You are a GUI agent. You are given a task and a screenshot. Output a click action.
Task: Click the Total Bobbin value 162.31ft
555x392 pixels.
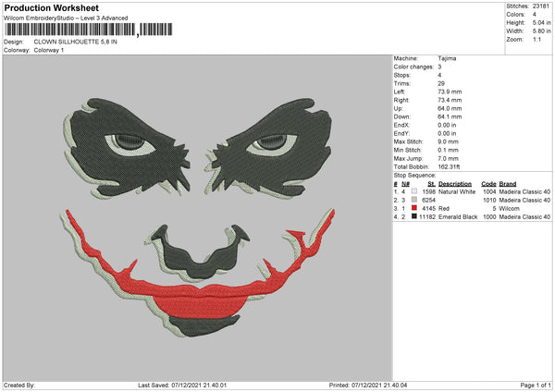click(x=449, y=166)
